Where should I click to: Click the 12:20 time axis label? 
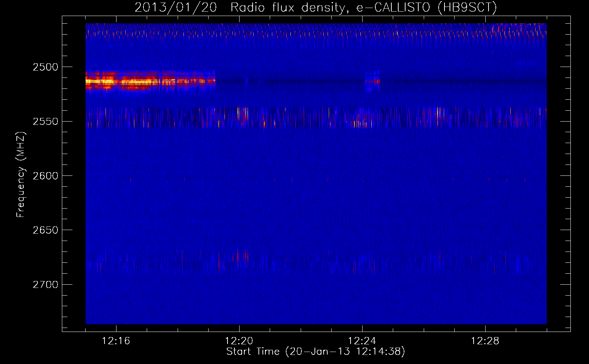pos(239,341)
